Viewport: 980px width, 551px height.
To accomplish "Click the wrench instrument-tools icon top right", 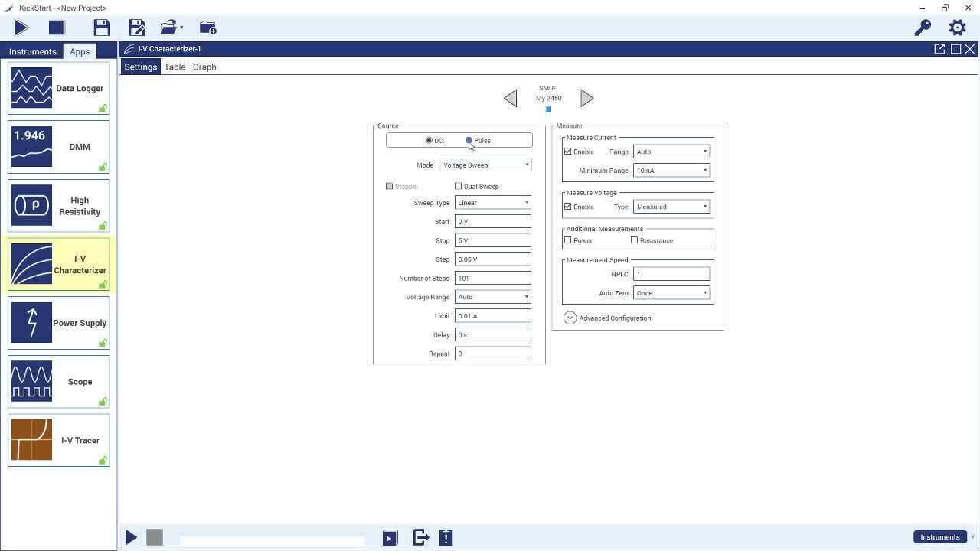I will click(921, 27).
